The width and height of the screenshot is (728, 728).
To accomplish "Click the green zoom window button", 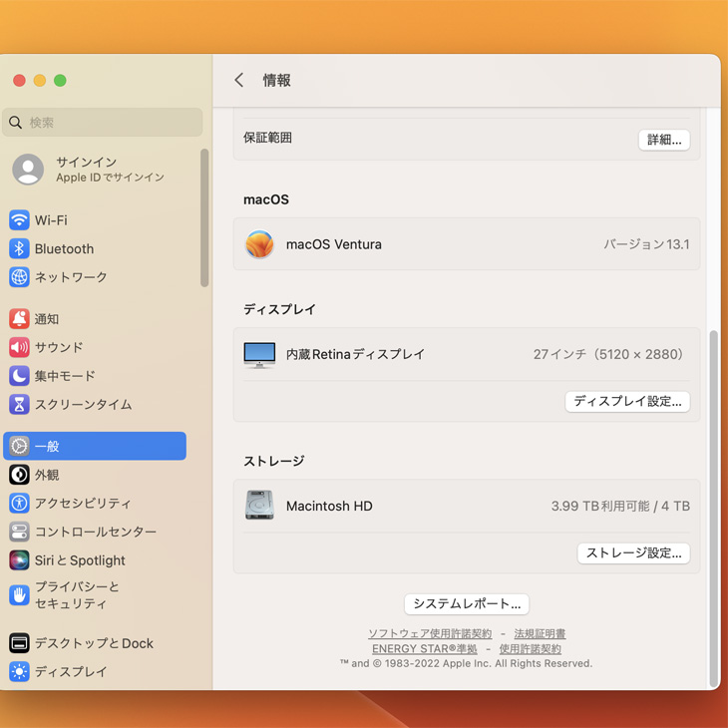I will click(60, 81).
